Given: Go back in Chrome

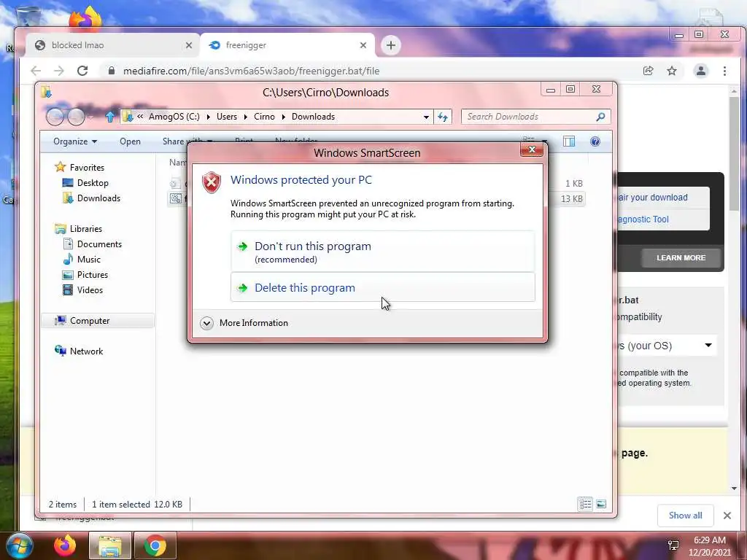Looking at the screenshot, I should point(36,71).
